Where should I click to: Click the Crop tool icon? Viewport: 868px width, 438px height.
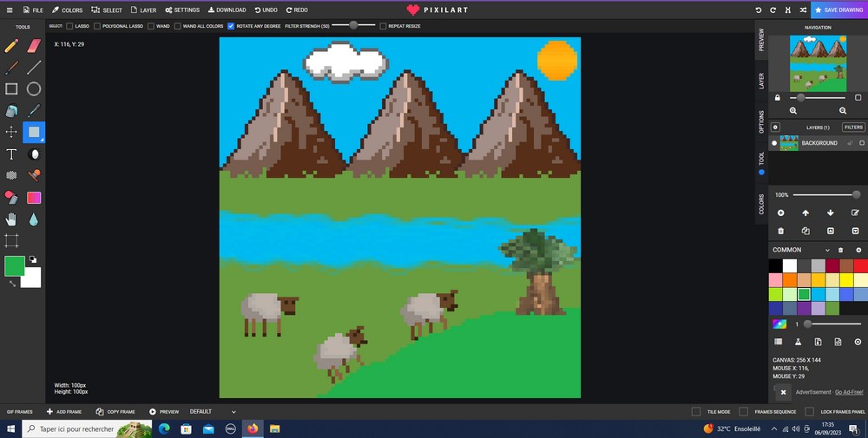[x=11, y=241]
